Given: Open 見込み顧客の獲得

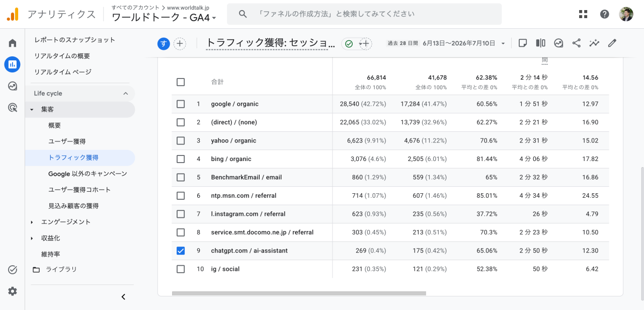Looking at the screenshot, I should coord(73,206).
